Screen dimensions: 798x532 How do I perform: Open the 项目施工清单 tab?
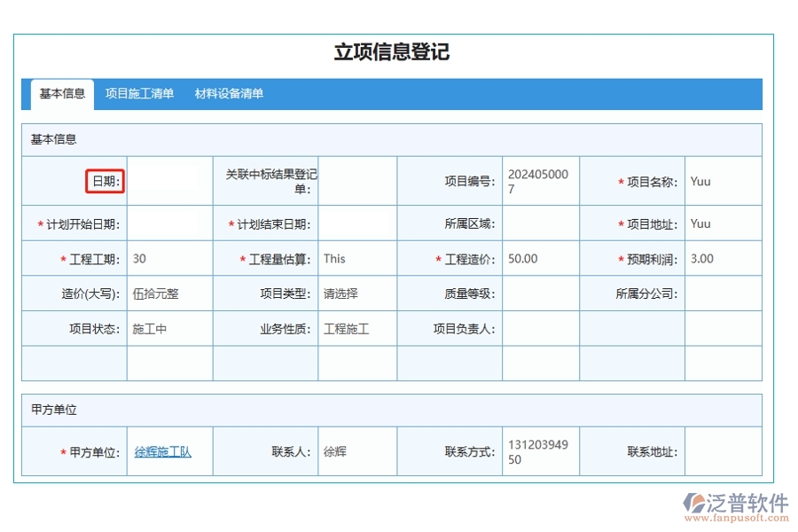pyautogui.click(x=139, y=94)
